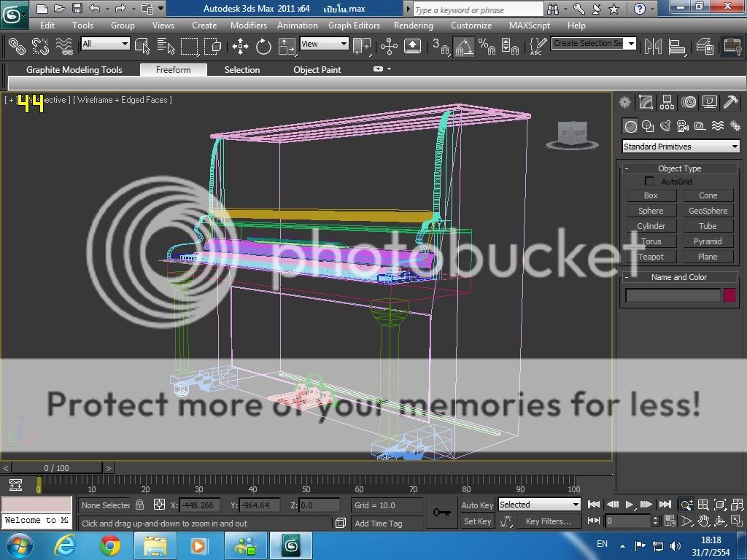Screen dimensions: 747x560
Task: Switch to the Object Paint ribbon tab
Action: pyautogui.click(x=317, y=70)
